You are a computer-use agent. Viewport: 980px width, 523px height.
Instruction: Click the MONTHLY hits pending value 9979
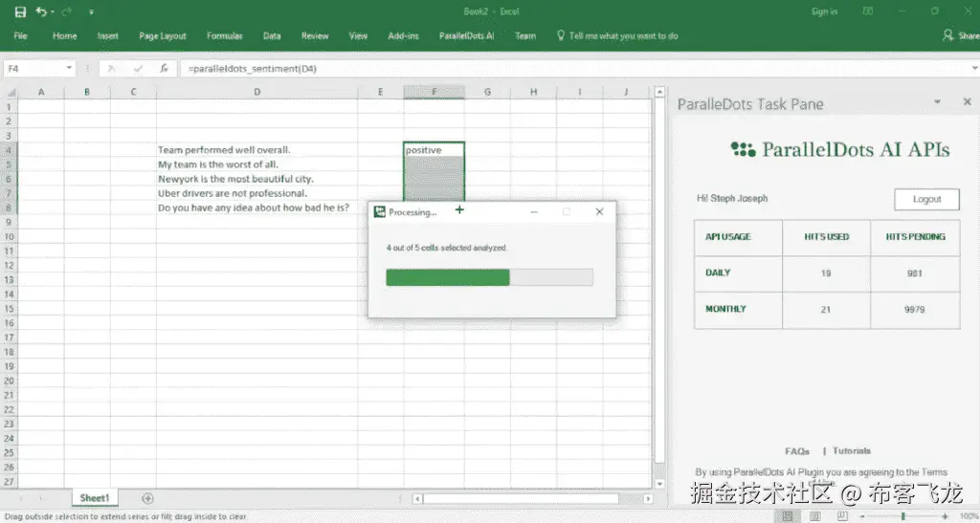914,310
